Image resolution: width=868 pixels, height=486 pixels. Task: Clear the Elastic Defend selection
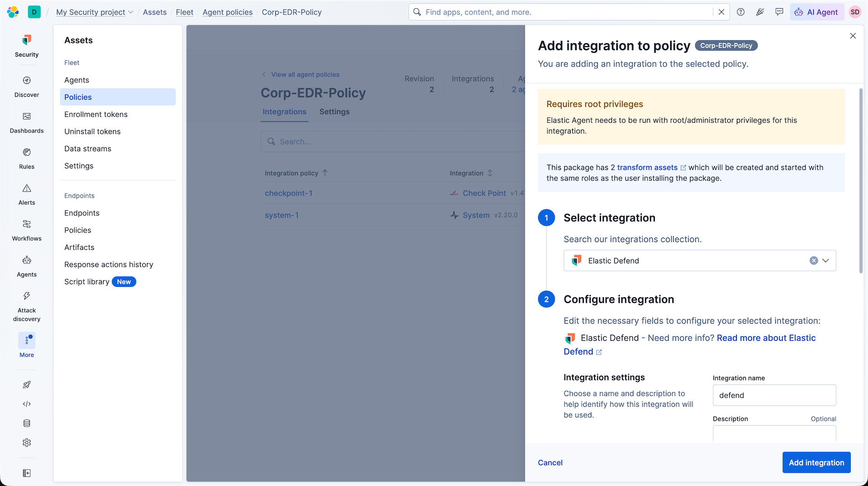[x=813, y=261]
